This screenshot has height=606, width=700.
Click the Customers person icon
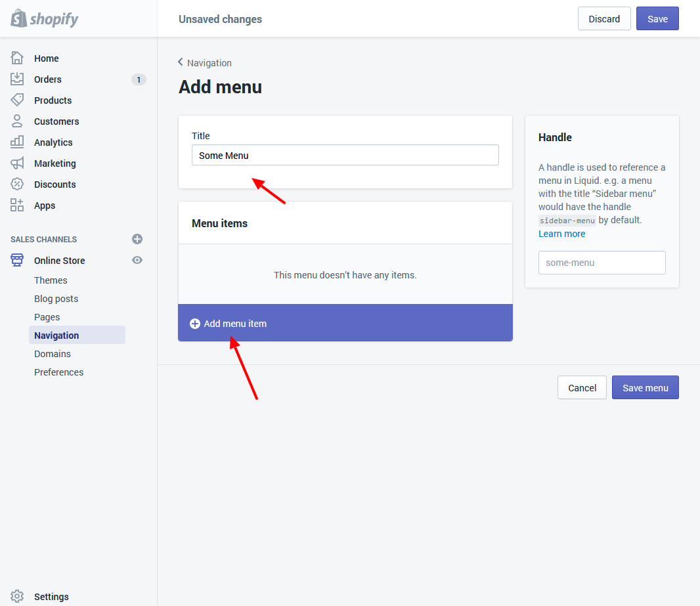(17, 121)
